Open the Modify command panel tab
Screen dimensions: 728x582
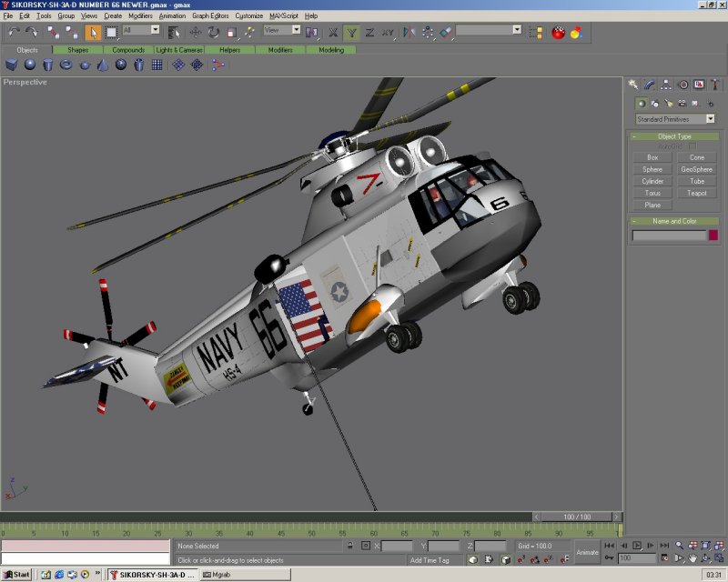pos(650,84)
